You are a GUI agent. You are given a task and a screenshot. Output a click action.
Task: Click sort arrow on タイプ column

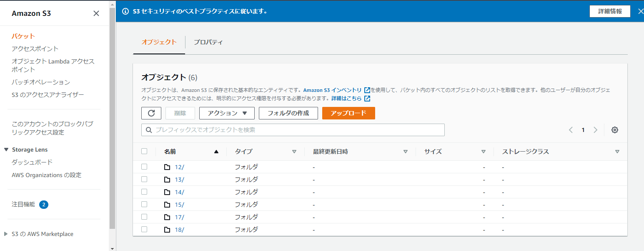[294, 152]
